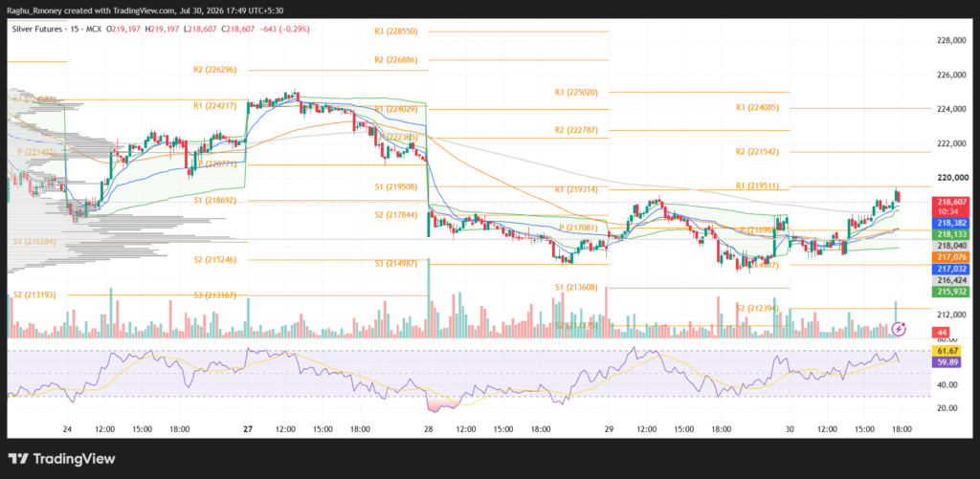Image resolution: width=980 pixels, height=479 pixels.
Task: Click the Silver Futures · 15 · MCX title
Action: tap(56, 30)
